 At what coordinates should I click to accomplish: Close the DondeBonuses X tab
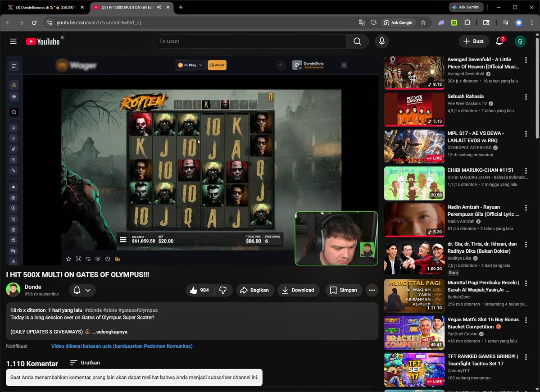pos(82,7)
